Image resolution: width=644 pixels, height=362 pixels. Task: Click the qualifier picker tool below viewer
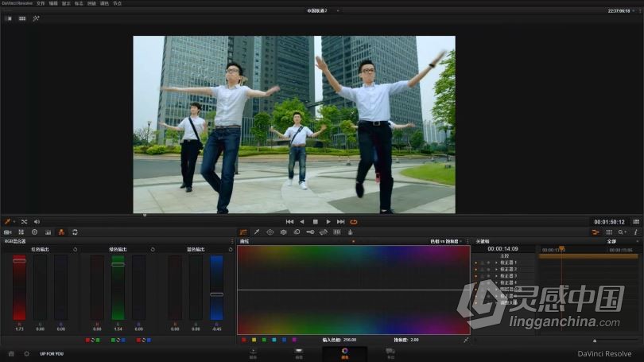pyautogui.click(x=7, y=222)
